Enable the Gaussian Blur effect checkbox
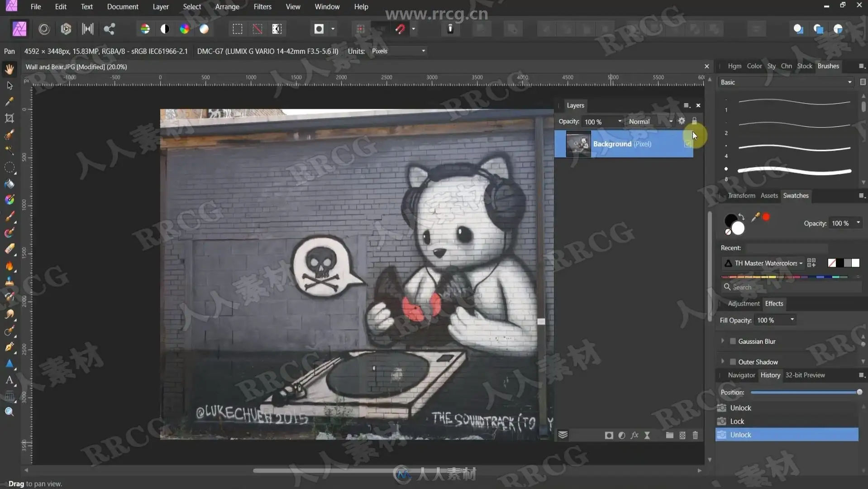This screenshot has height=489, width=868. pos(733,341)
